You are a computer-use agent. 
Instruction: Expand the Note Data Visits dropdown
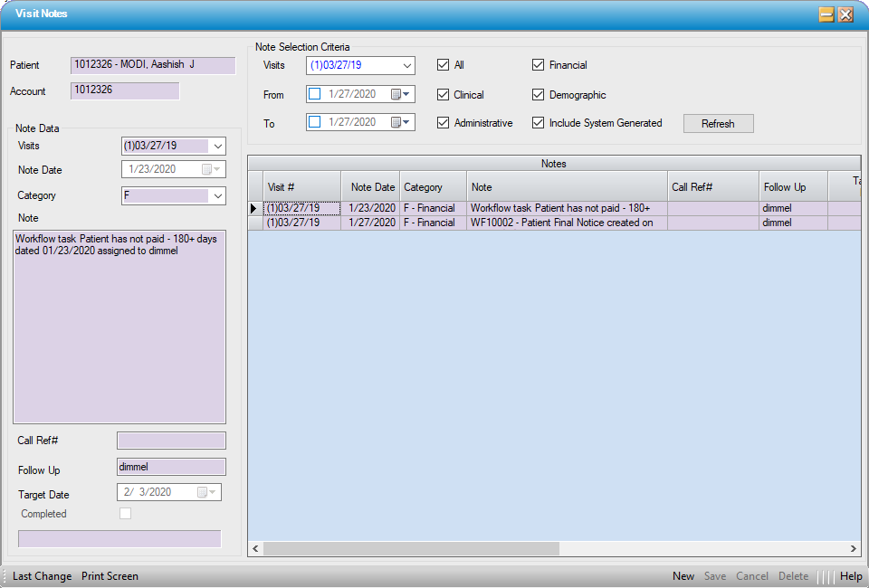[217, 146]
